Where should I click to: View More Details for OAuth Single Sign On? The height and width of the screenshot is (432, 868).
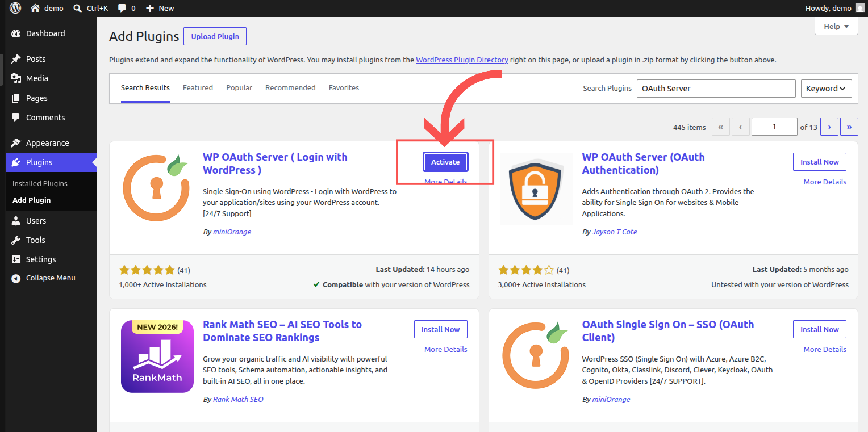click(825, 349)
